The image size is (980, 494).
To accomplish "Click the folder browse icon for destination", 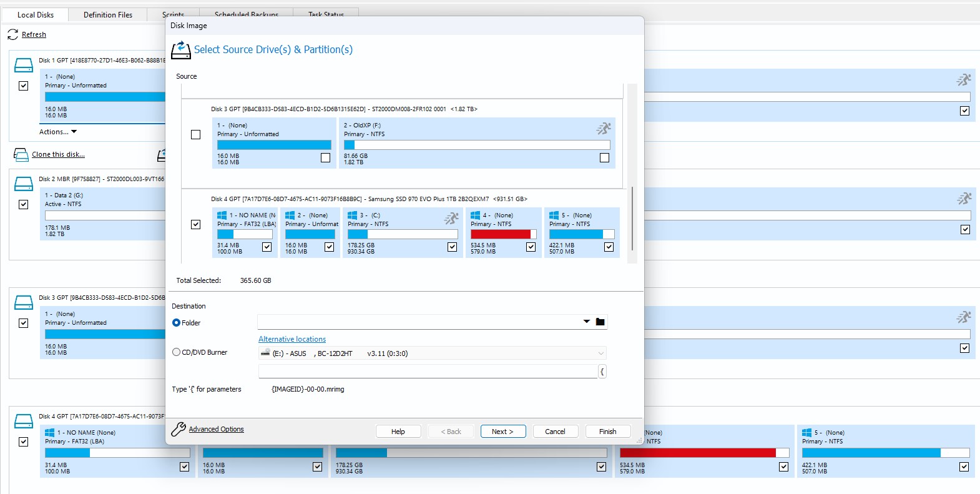I will (x=600, y=322).
